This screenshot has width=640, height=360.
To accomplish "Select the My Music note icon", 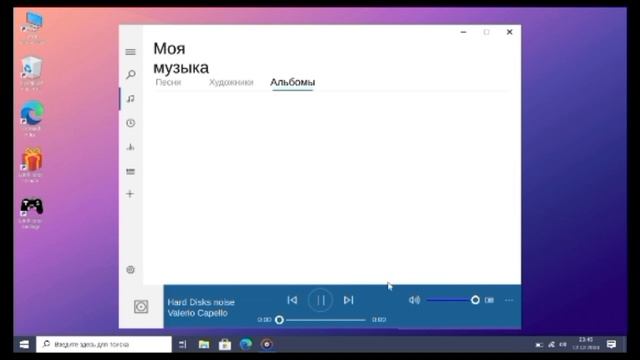I will (x=131, y=99).
